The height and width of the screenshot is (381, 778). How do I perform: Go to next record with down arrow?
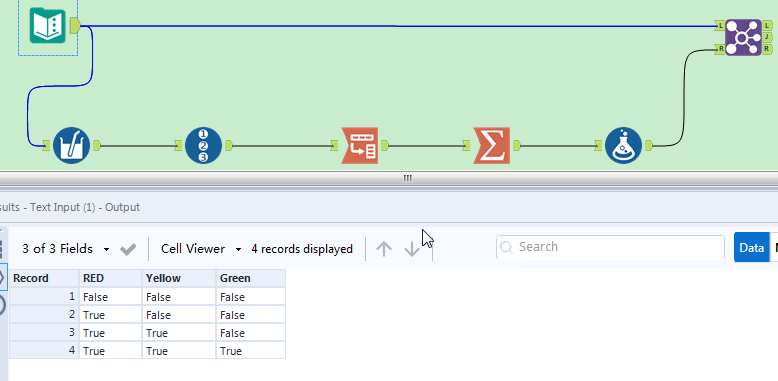coord(412,249)
